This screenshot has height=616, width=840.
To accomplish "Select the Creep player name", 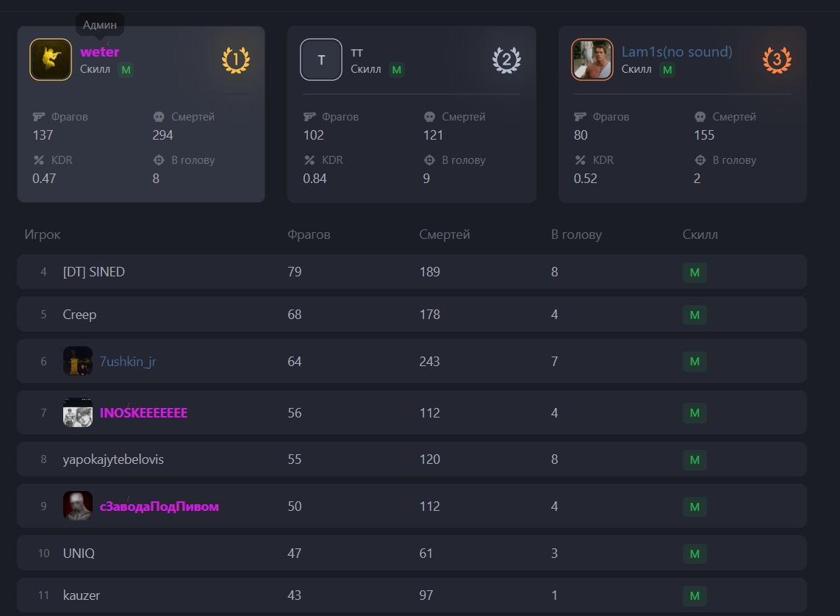I will tap(79, 315).
